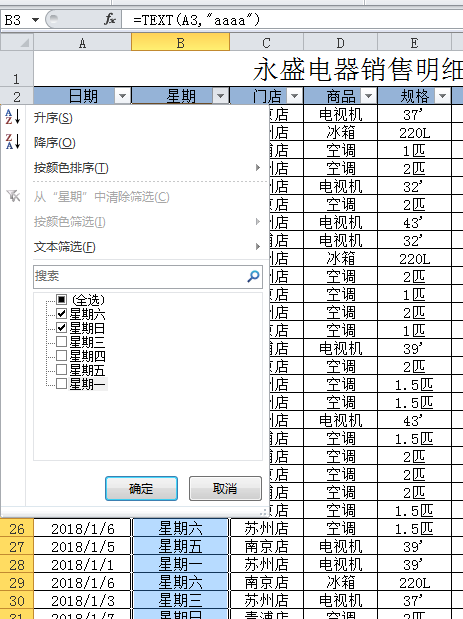463x619 pixels.
Task: Select column D header
Action: click(341, 42)
